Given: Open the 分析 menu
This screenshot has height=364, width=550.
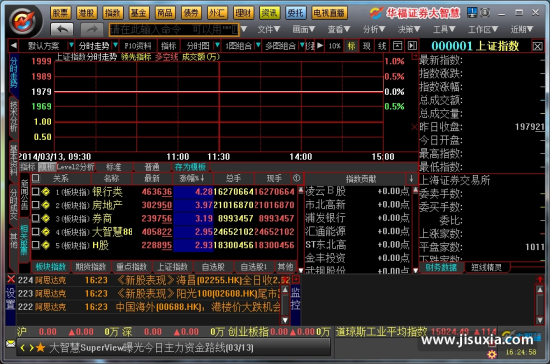Looking at the screenshot, I should 374,29.
